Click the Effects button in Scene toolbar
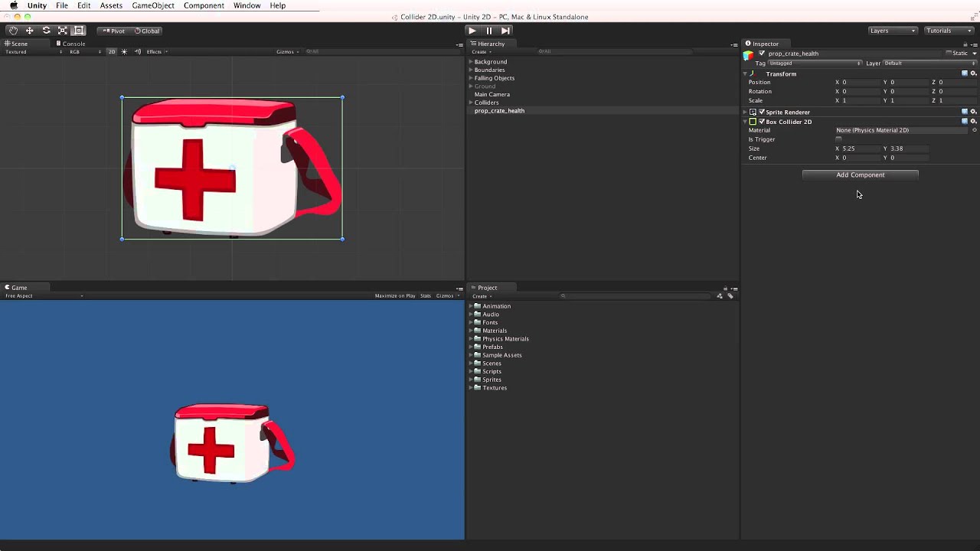This screenshot has height=551, width=980. (x=156, y=52)
